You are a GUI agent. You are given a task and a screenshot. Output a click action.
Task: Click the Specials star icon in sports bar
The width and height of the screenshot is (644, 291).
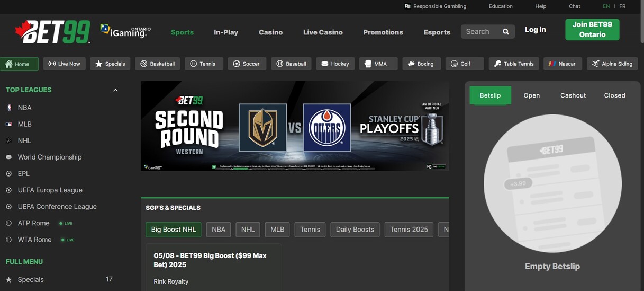(98, 64)
